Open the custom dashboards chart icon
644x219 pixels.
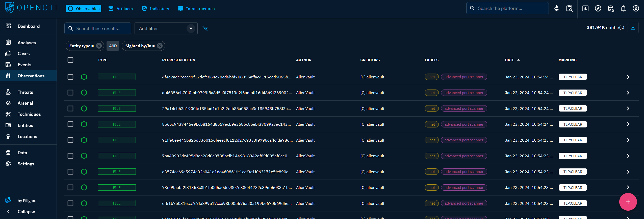[585, 9]
